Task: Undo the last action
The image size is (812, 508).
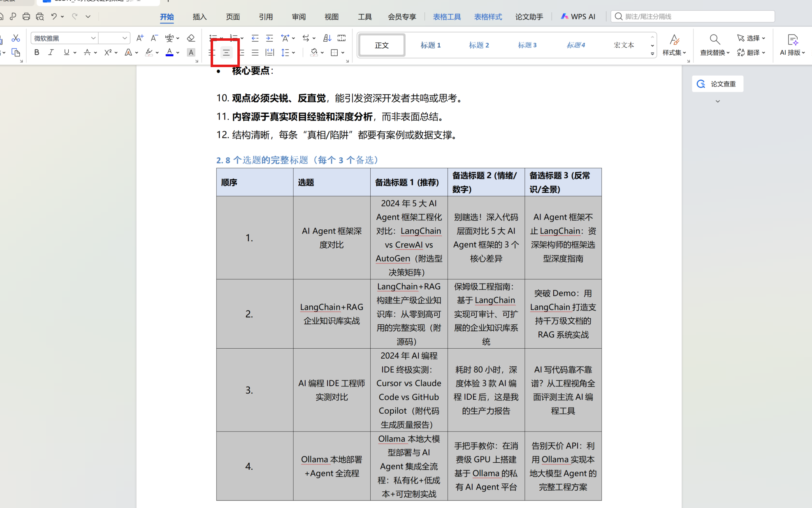Action: tap(54, 16)
